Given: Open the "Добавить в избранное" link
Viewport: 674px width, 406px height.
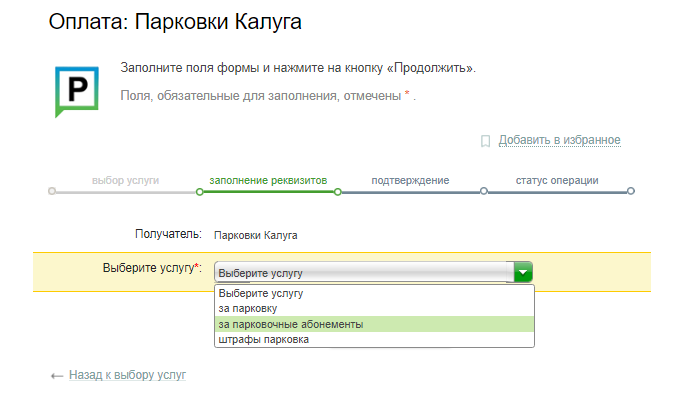Looking at the screenshot, I should [x=559, y=140].
